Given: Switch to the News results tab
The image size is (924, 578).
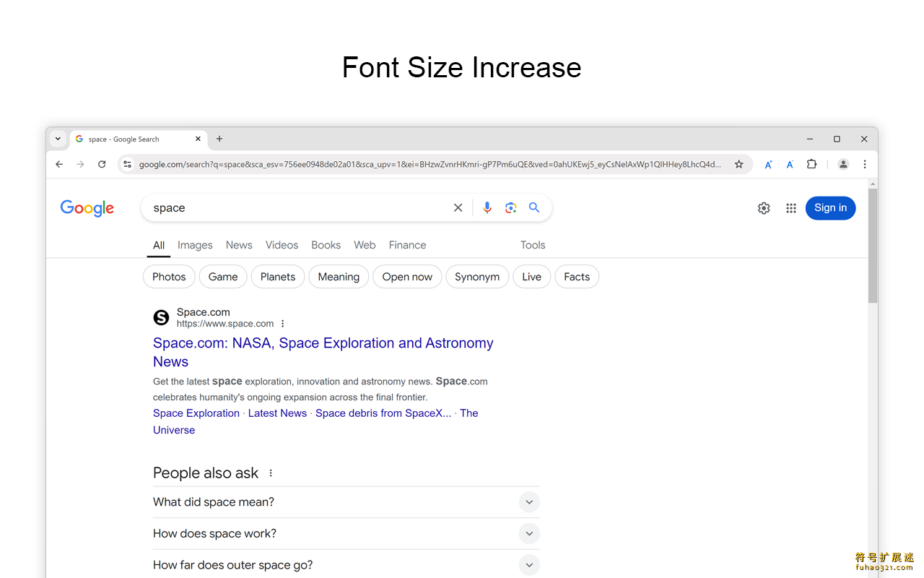Looking at the screenshot, I should (239, 245).
